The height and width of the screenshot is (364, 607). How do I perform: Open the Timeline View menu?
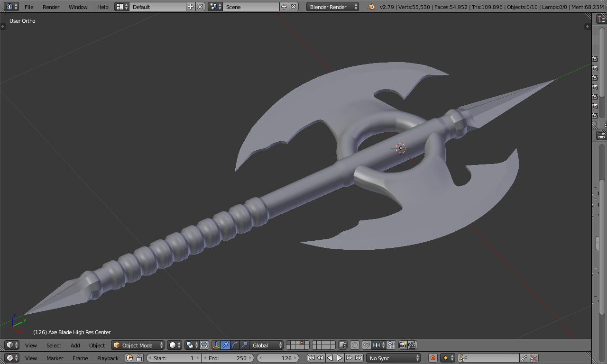click(x=31, y=358)
